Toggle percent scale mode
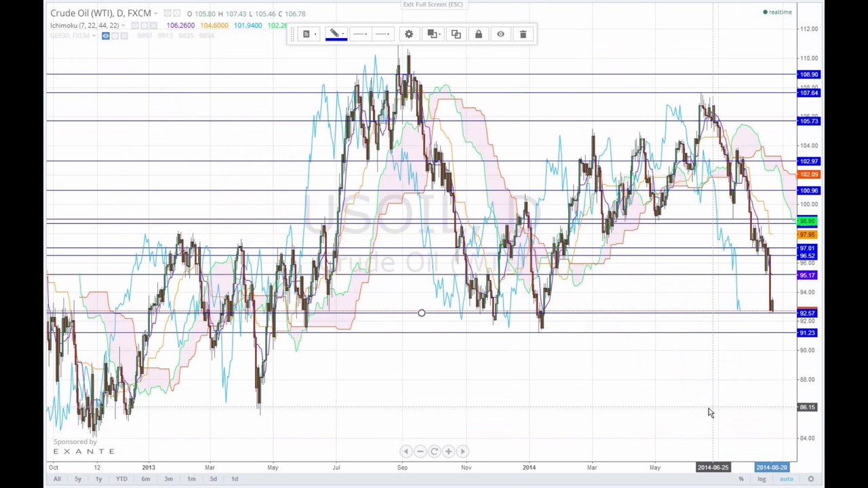 741,479
